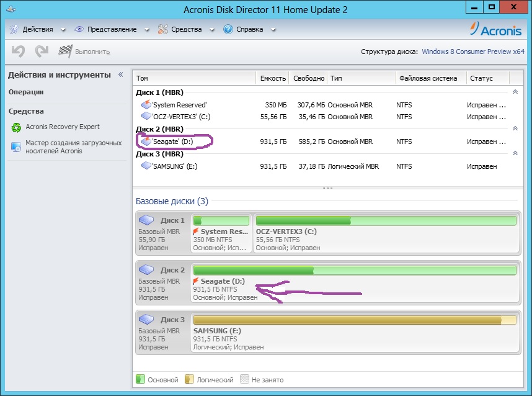Click the Acronis logo
The image size is (532, 396).
click(x=495, y=30)
